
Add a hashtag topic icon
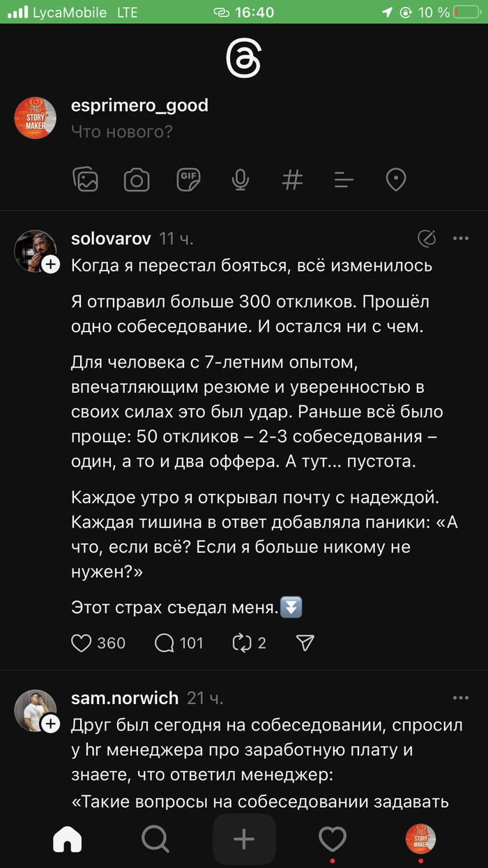(x=292, y=180)
